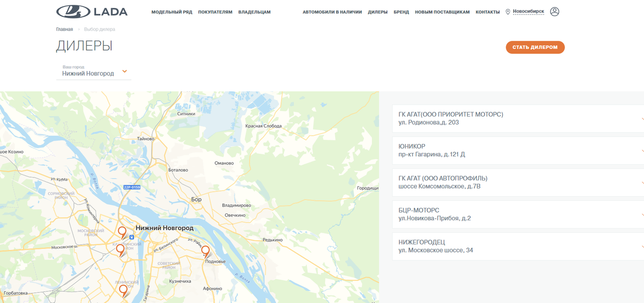Expand the БЦР-МОТОРС dealer card
The width and height of the screenshot is (644, 303).
[518, 214]
